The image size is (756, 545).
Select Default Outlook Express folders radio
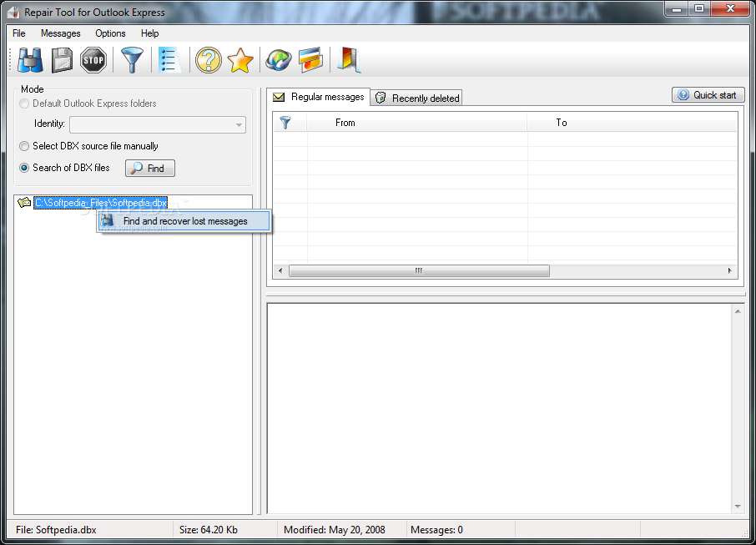click(x=24, y=103)
